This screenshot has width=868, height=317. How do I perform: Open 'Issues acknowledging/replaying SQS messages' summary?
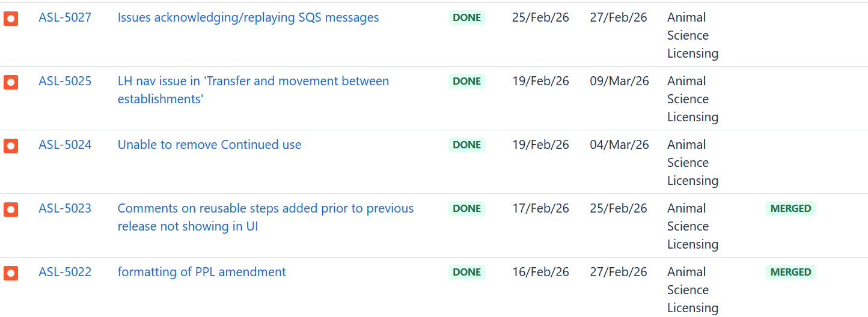(x=248, y=17)
